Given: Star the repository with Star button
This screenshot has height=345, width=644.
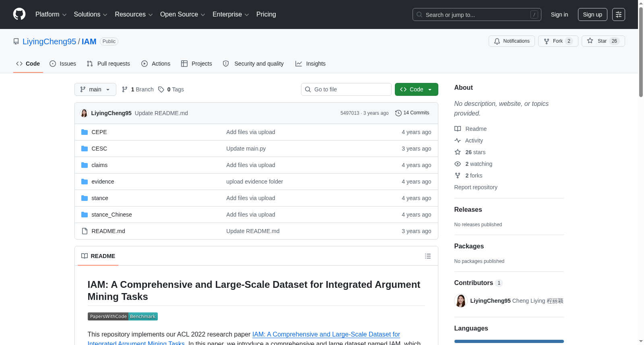Looking at the screenshot, I should [x=603, y=41].
